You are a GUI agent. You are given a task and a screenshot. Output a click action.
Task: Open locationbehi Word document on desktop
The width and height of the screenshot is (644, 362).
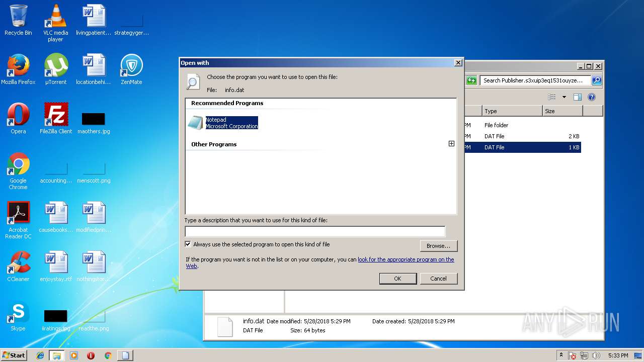click(x=94, y=69)
